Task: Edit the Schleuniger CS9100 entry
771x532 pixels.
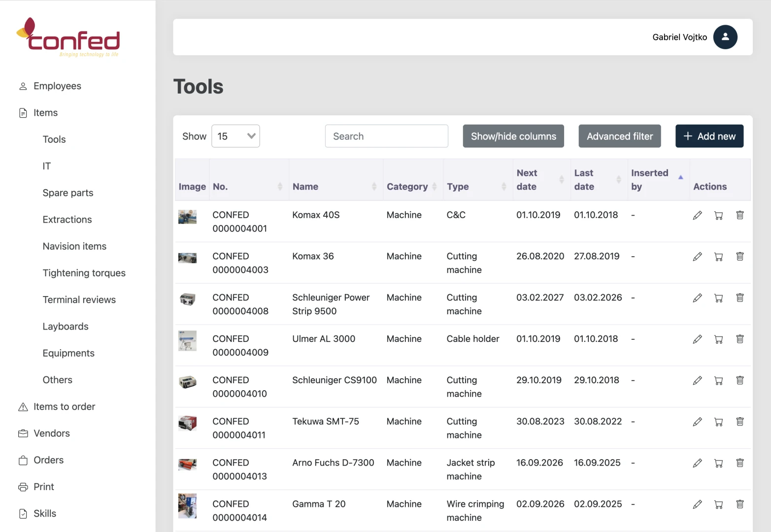Action: tap(697, 381)
